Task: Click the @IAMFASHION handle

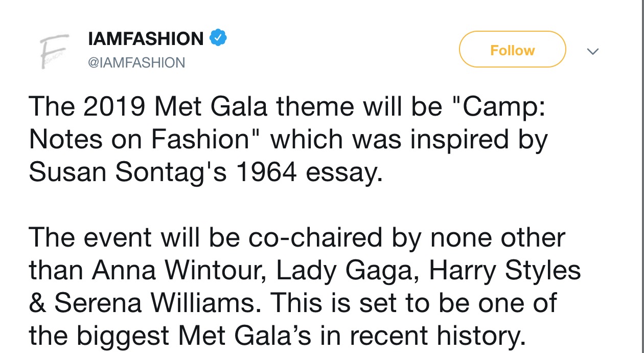Action: pyautogui.click(x=136, y=63)
